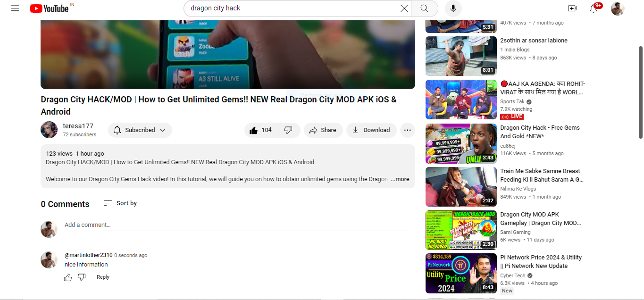Open @martinlother2310 profile link

tap(89, 255)
